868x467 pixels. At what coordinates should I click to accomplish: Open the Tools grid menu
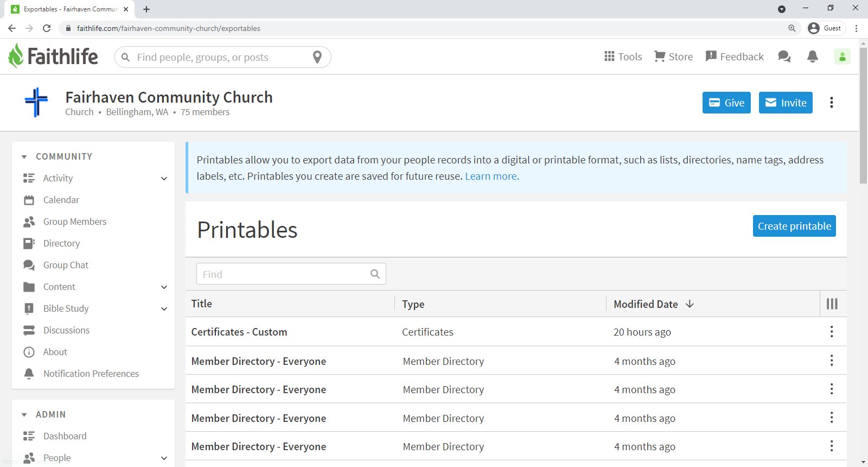coord(623,56)
